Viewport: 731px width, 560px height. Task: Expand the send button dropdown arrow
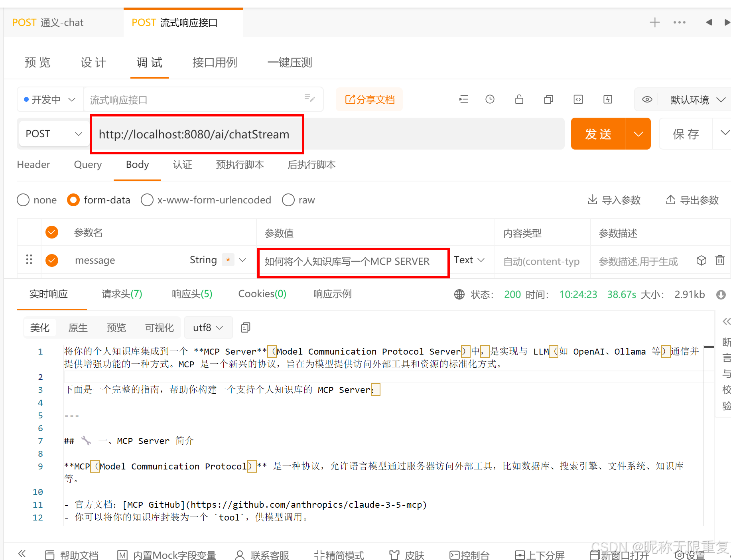click(x=638, y=134)
